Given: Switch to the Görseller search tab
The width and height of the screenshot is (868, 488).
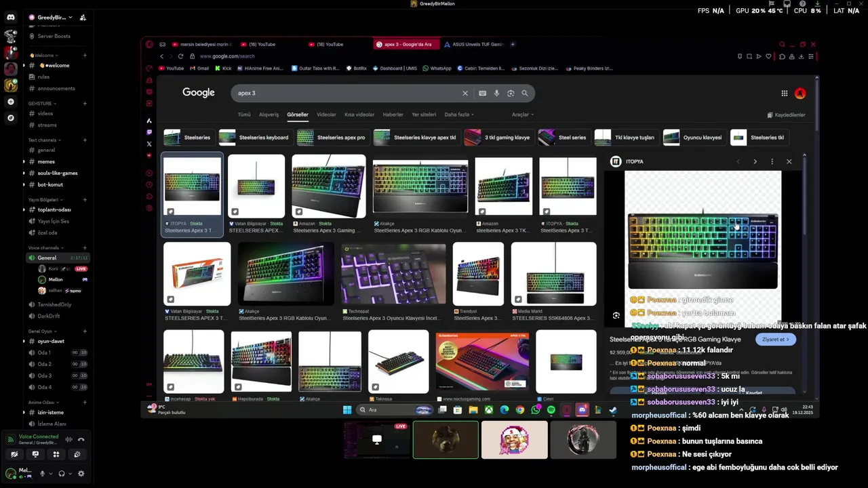Looking at the screenshot, I should coord(297,115).
